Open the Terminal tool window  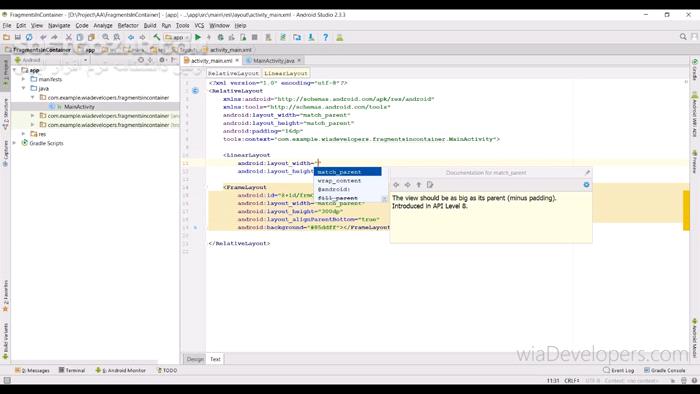pyautogui.click(x=72, y=370)
